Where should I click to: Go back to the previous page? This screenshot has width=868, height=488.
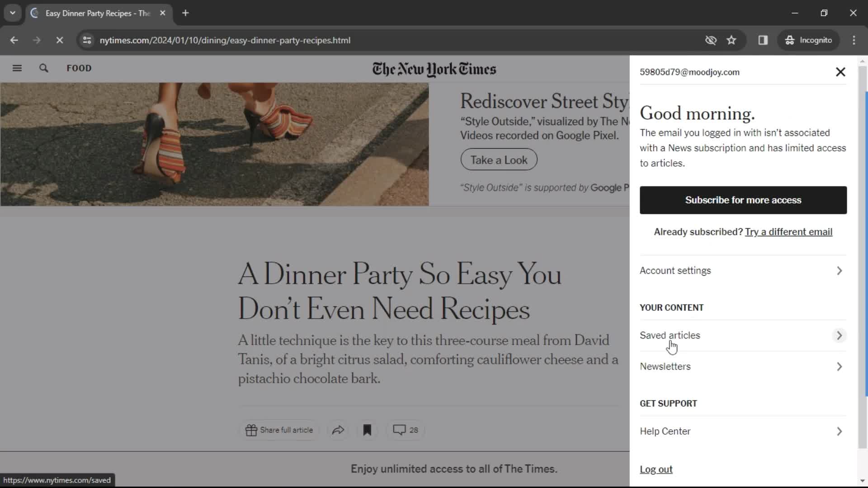(14, 40)
